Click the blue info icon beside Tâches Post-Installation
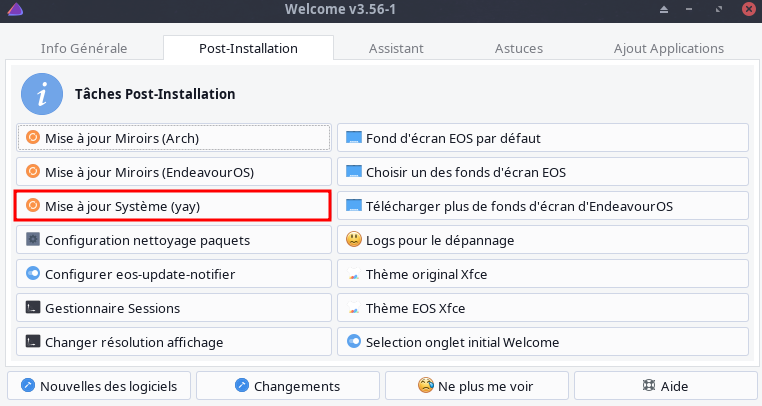 click(42, 94)
